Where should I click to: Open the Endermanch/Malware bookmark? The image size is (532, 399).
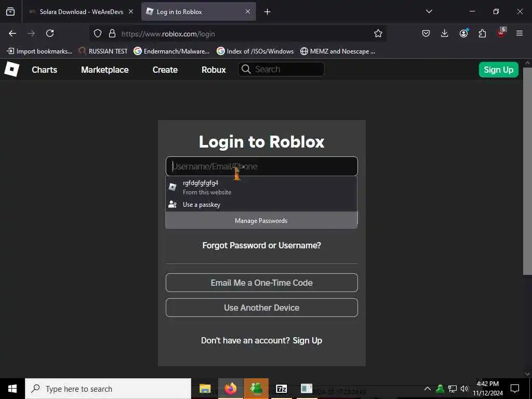tap(171, 51)
